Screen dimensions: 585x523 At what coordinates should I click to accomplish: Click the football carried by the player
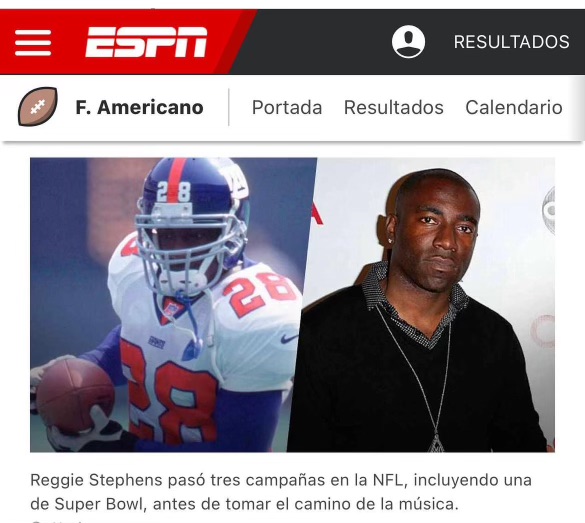(75, 395)
